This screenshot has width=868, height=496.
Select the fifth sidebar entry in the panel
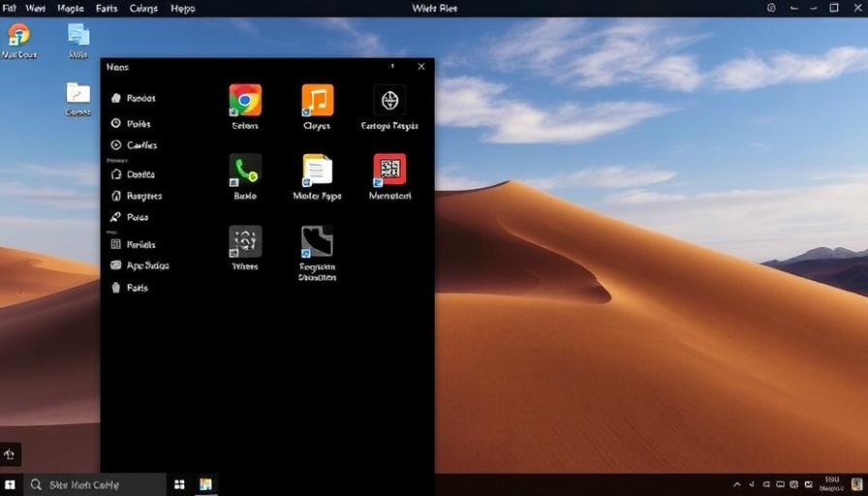coord(137,196)
